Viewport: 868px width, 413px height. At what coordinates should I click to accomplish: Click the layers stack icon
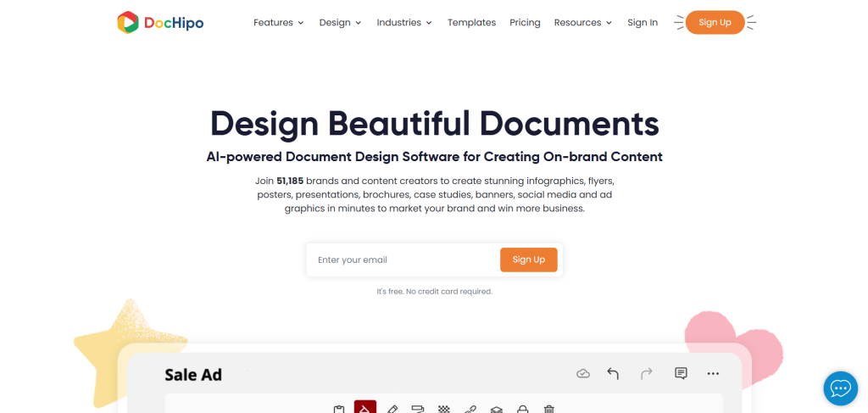497,409
